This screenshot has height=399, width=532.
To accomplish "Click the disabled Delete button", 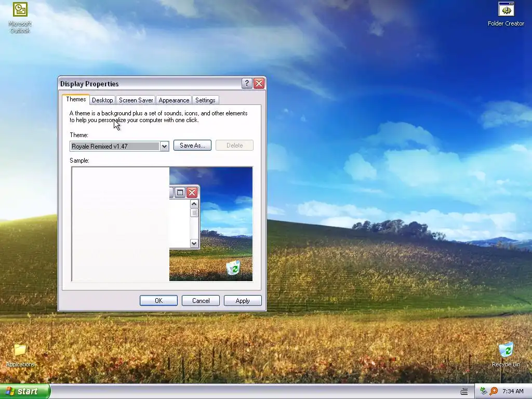I will point(234,145).
